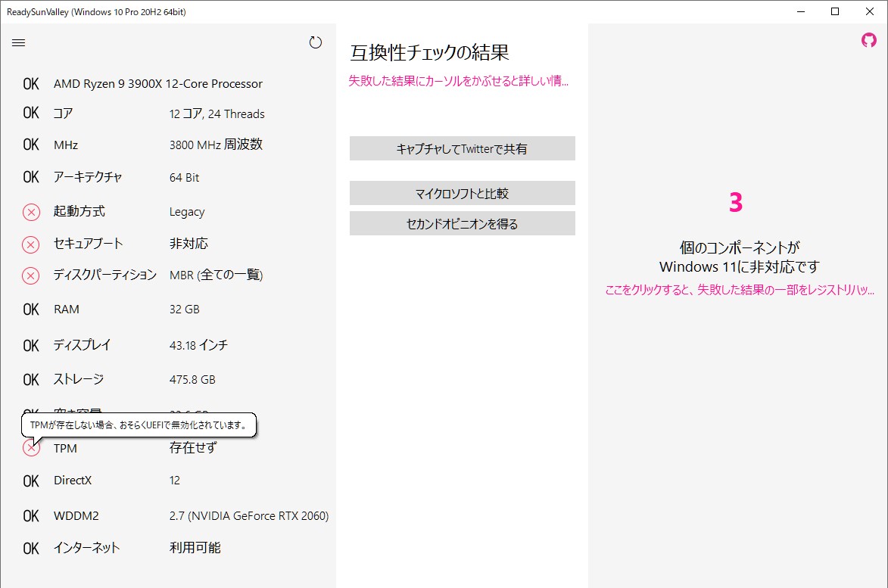
Task: Click the pink incompatible component count 3
Action: click(x=737, y=201)
